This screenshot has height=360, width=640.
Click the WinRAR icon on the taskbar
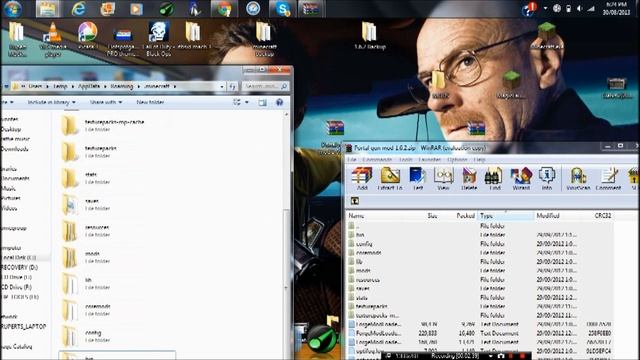point(311,9)
